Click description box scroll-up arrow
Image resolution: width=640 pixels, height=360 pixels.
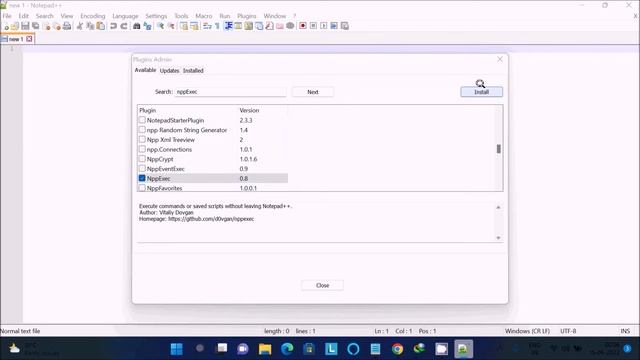[x=498, y=207]
